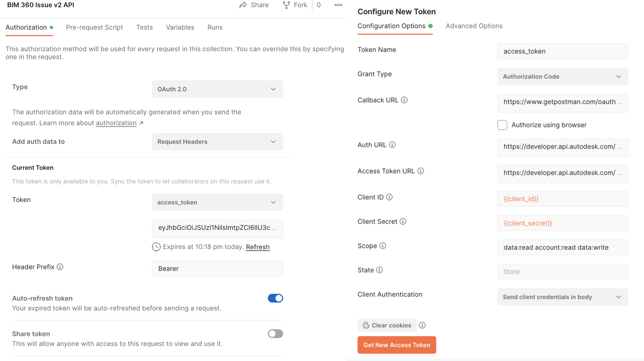
Task: Open the Tests tab
Action: coord(144,27)
